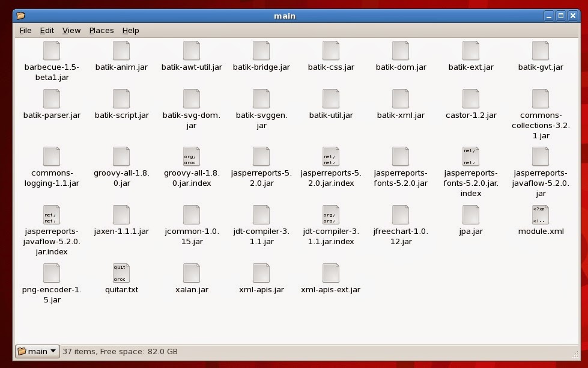This screenshot has width=588, height=368.
Task: Maximize the main window
Action: [561, 16]
